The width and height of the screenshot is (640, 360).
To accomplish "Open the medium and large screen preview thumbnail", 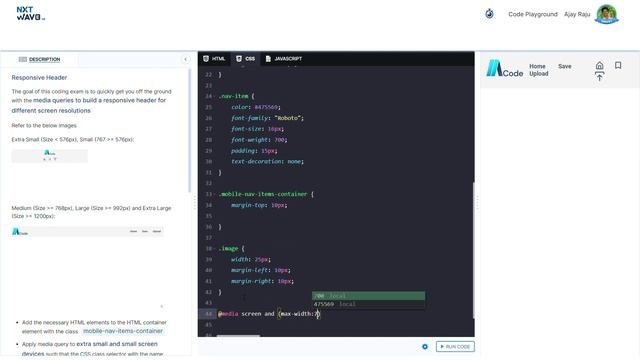I will click(x=87, y=232).
